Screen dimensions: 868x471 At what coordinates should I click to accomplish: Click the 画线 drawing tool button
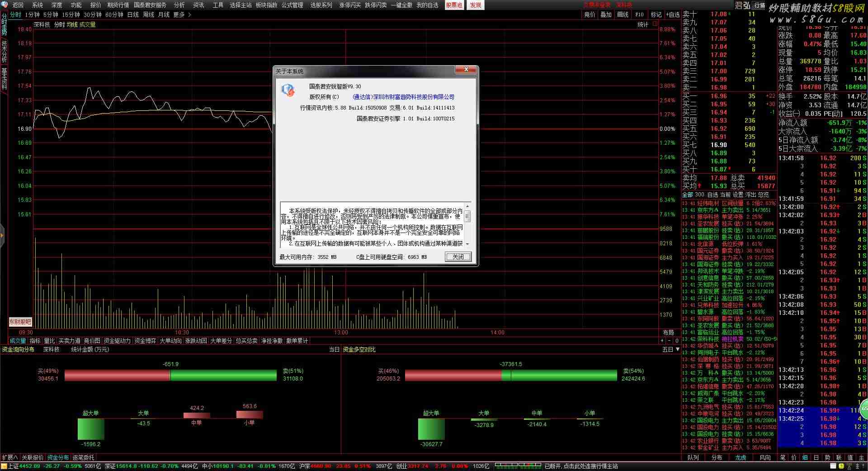(623, 15)
